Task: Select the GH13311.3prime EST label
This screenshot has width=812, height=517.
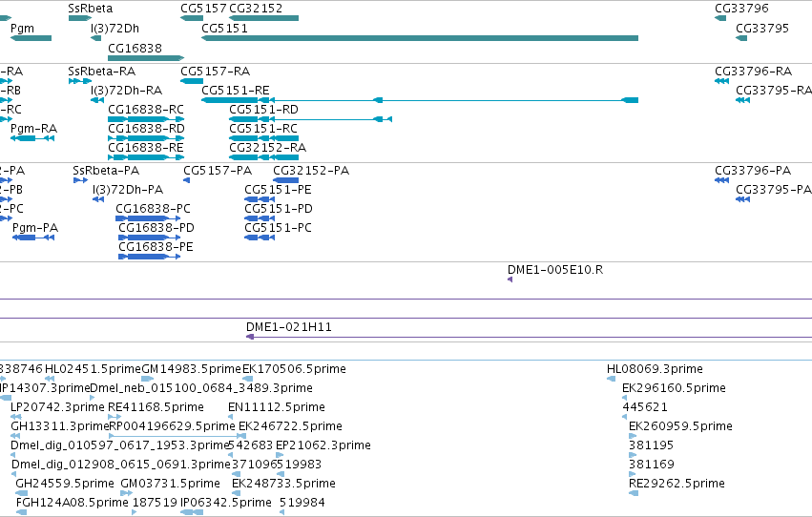Action: 59,427
